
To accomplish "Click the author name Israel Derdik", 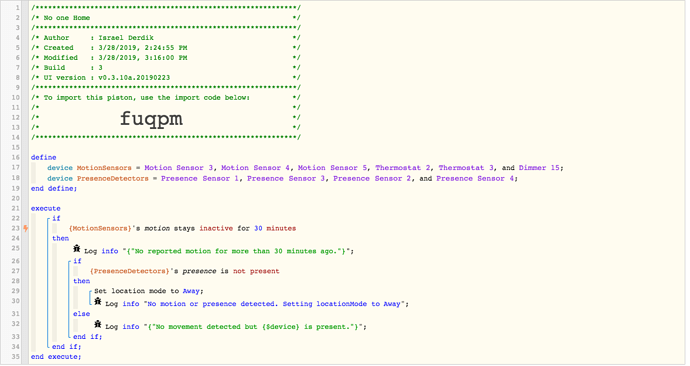I will 126,38.
